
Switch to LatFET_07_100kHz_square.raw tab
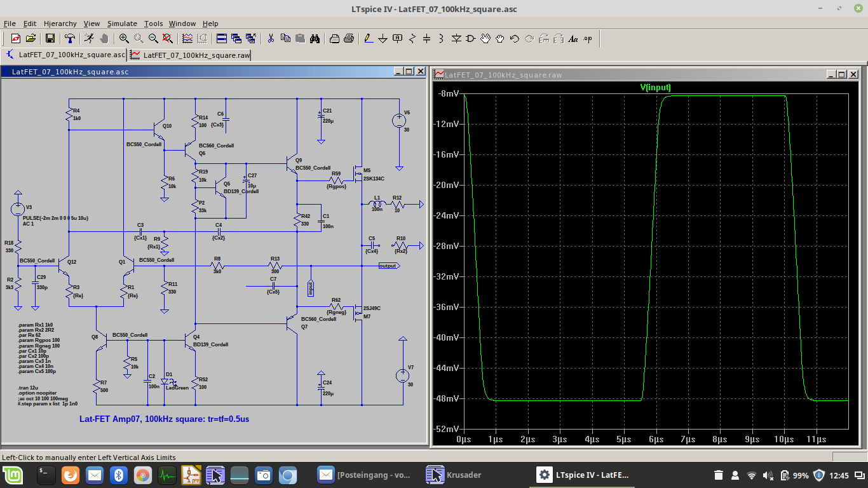pos(190,55)
